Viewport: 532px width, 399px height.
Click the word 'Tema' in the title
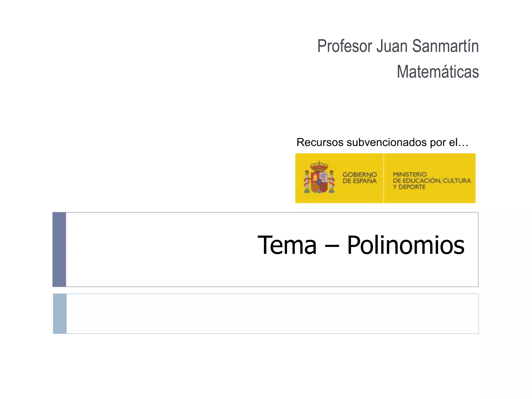point(287,245)
